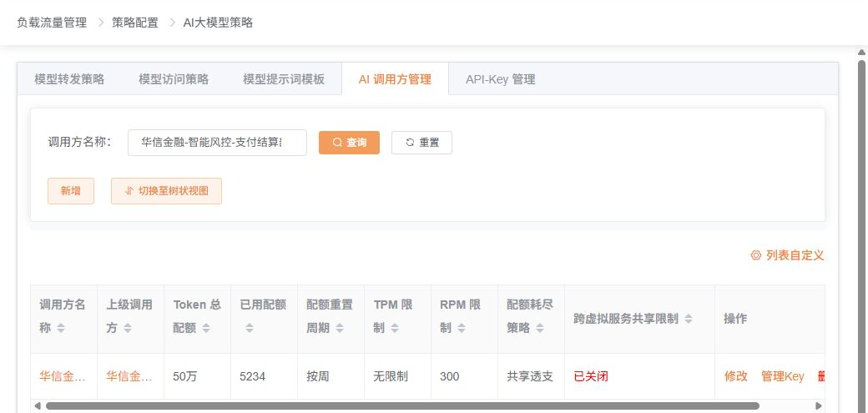Select AI 调用方管理 tab

395,79
